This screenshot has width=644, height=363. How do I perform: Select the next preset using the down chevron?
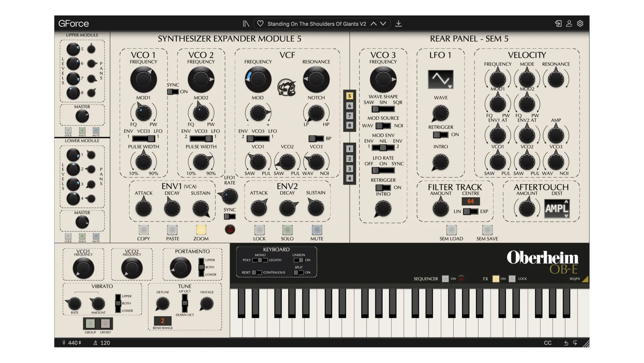(383, 24)
